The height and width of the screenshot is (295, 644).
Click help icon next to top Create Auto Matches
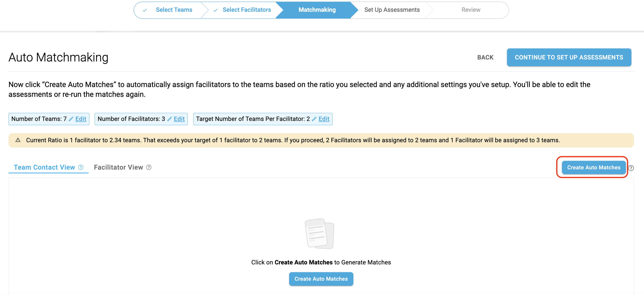coord(631,168)
